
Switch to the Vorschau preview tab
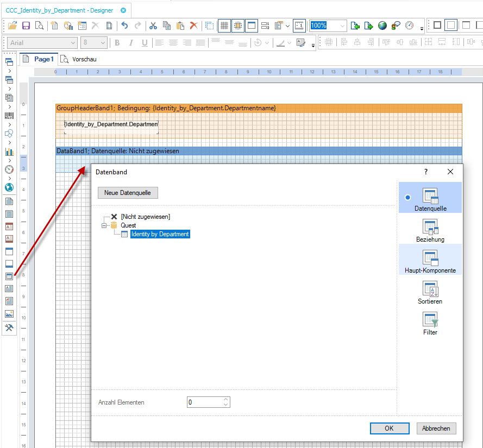[x=78, y=59]
